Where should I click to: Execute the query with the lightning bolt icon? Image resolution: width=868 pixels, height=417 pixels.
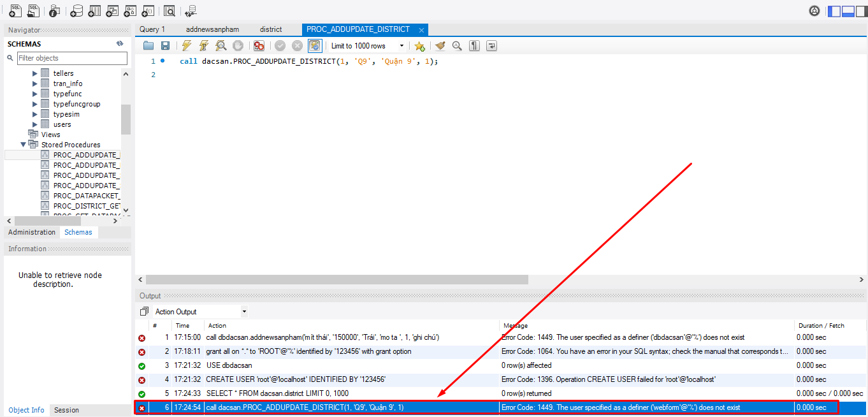tap(186, 46)
